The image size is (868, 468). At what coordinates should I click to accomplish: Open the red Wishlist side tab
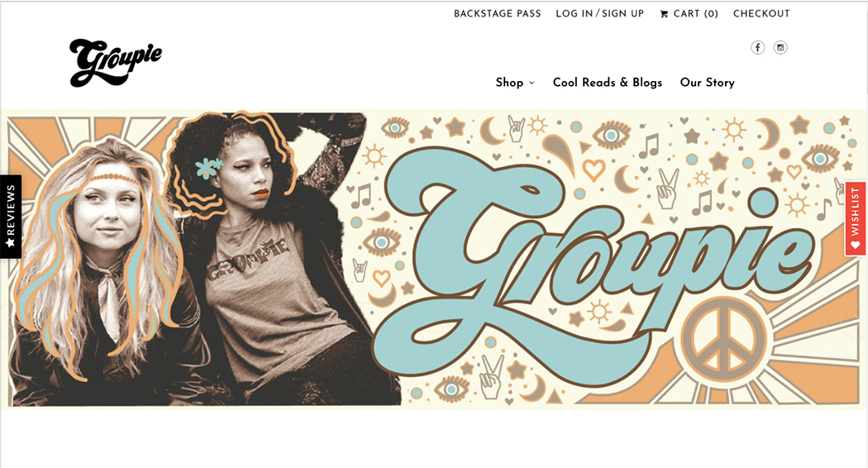pos(856,219)
